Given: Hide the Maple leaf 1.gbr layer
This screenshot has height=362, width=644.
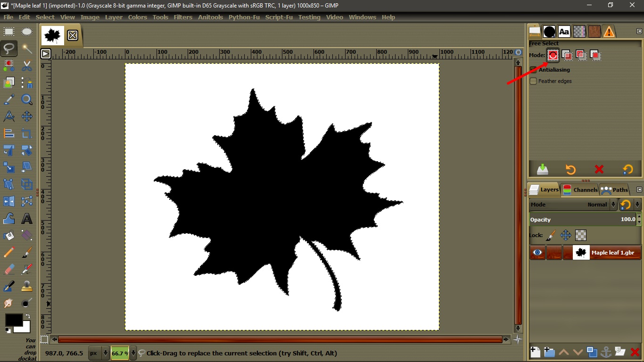Looking at the screenshot, I should 537,253.
